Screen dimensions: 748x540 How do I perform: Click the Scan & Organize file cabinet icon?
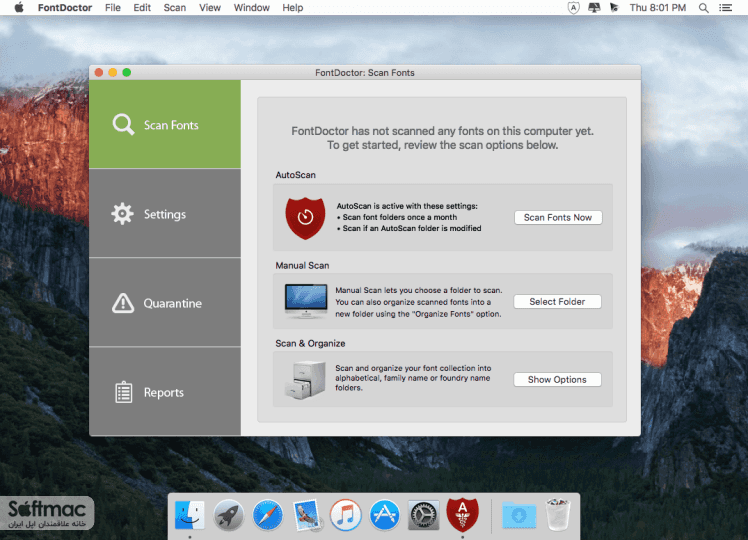pos(305,380)
